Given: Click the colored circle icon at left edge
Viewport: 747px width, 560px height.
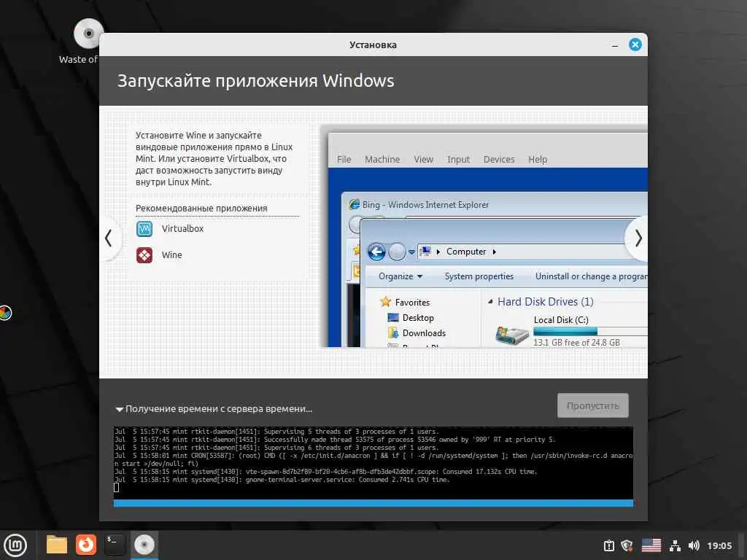Looking at the screenshot, I should click(5, 313).
